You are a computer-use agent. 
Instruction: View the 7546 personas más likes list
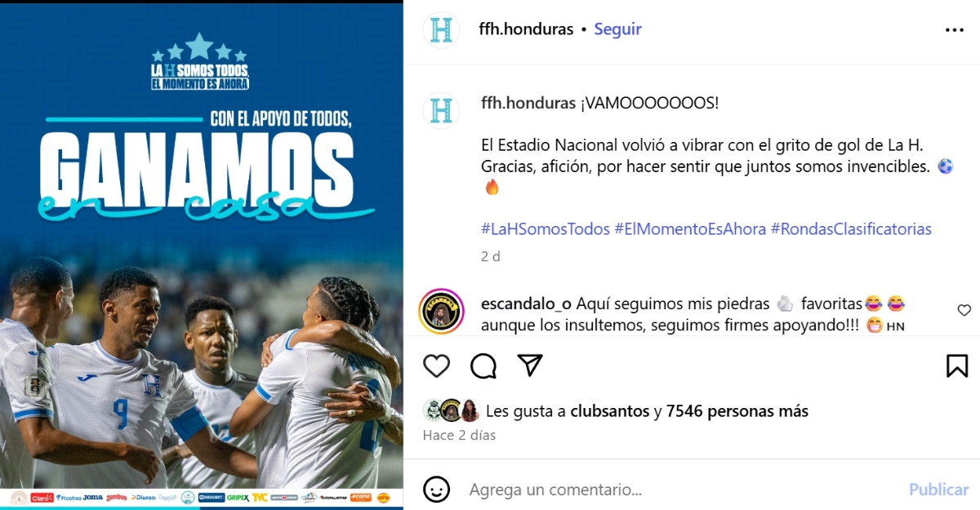pyautogui.click(x=737, y=411)
